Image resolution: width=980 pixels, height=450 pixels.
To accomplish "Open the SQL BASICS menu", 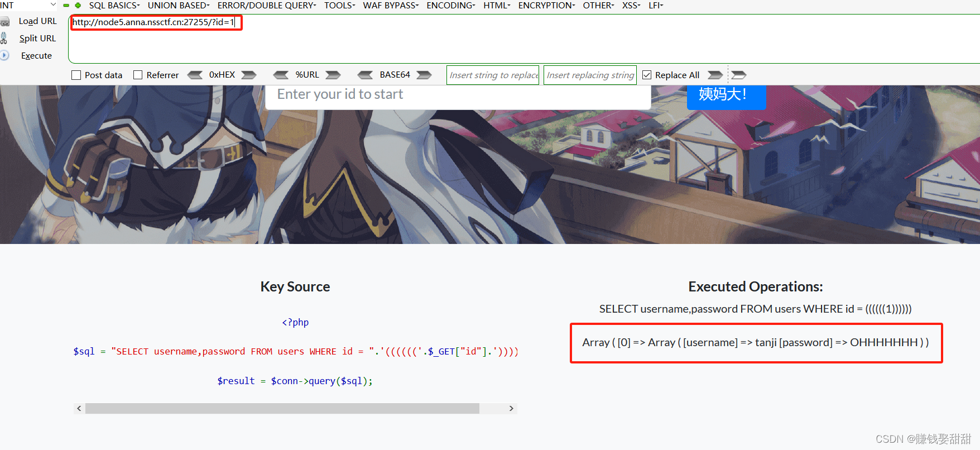I will click(x=114, y=6).
